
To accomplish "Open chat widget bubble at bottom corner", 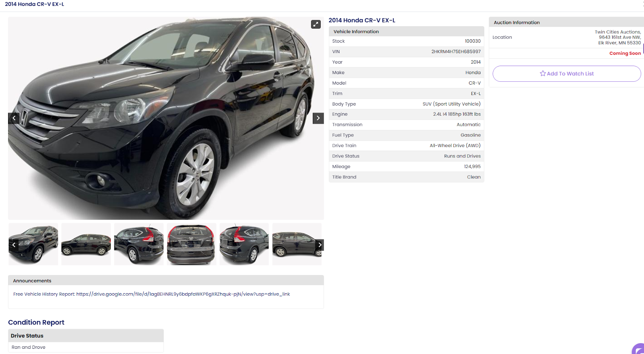I will coord(639,349).
